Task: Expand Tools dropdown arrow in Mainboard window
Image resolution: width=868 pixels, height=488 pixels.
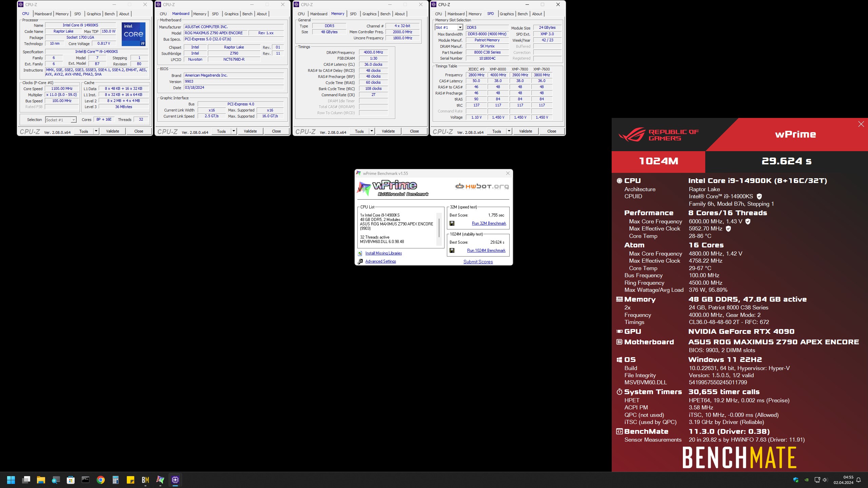Action: pyautogui.click(x=234, y=131)
